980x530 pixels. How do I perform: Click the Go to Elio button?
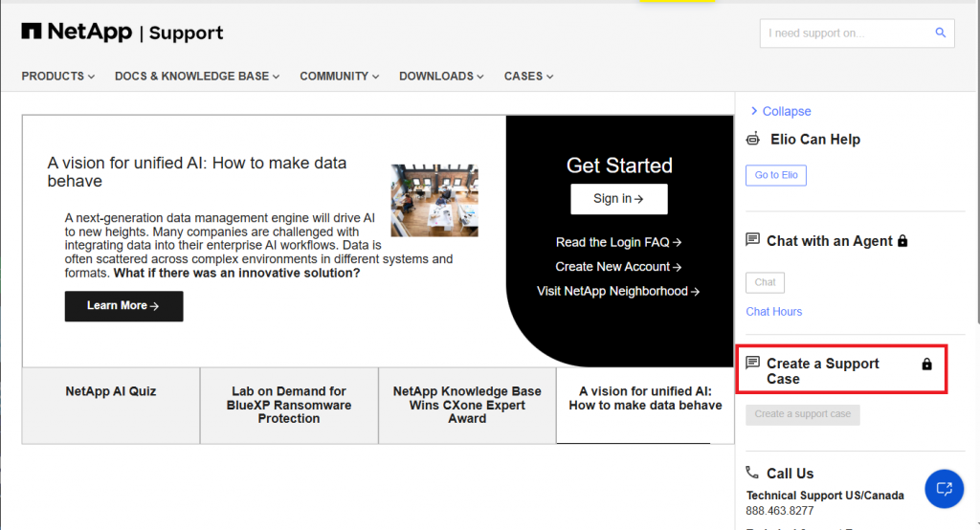pos(775,175)
